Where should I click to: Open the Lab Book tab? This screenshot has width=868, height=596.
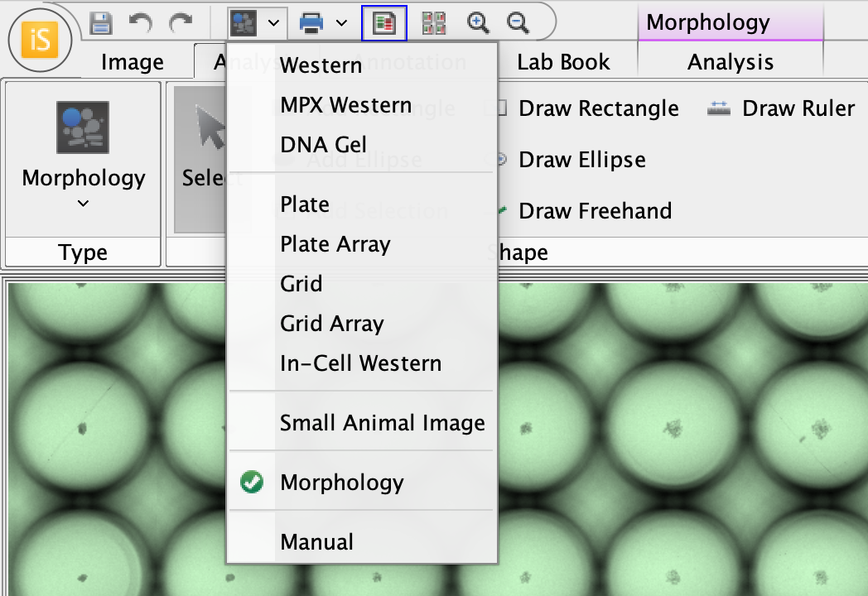click(x=563, y=62)
